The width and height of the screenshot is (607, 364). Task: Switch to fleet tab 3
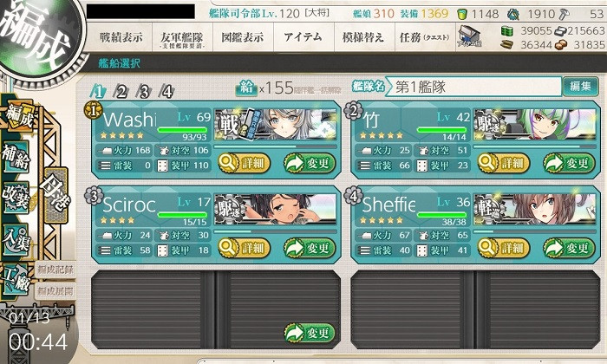pyautogui.click(x=144, y=92)
